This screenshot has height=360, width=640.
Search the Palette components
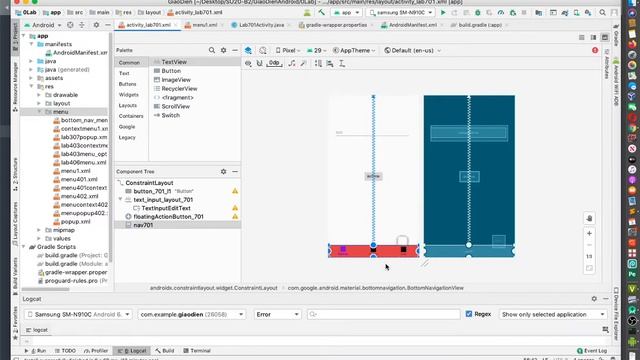(x=211, y=50)
